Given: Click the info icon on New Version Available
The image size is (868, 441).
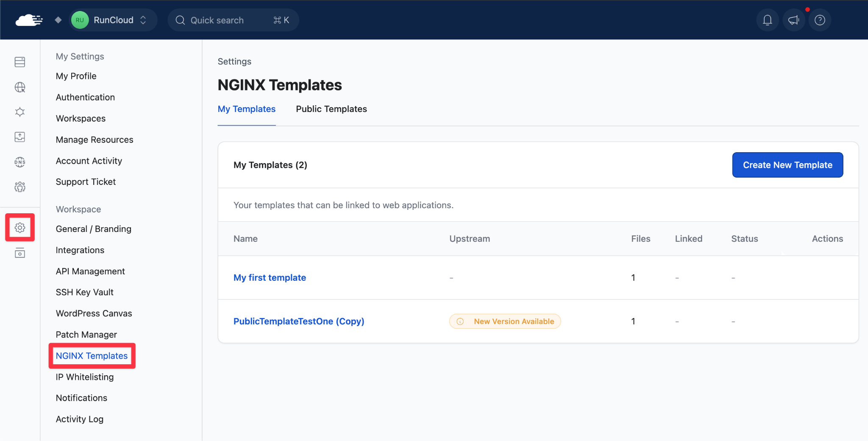Looking at the screenshot, I should (x=460, y=321).
